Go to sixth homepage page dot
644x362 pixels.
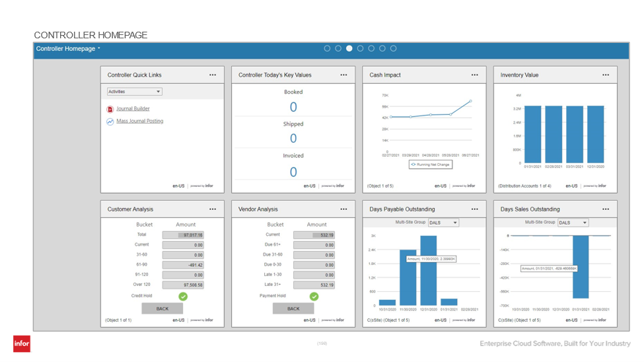(382, 48)
